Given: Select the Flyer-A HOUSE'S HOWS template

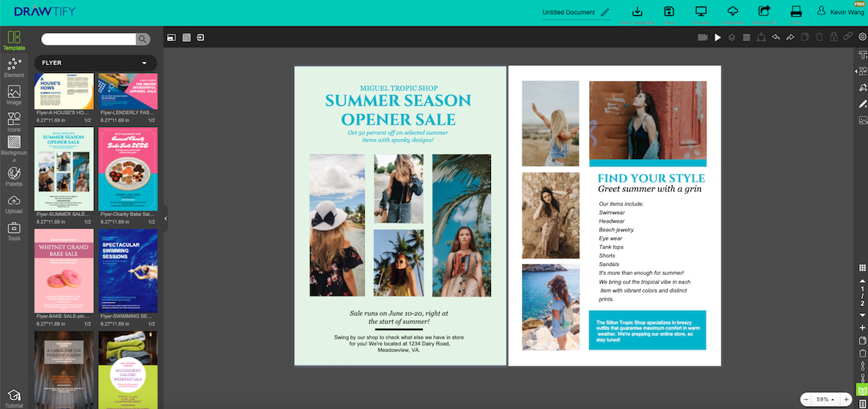Looking at the screenshot, I should click(63, 92).
